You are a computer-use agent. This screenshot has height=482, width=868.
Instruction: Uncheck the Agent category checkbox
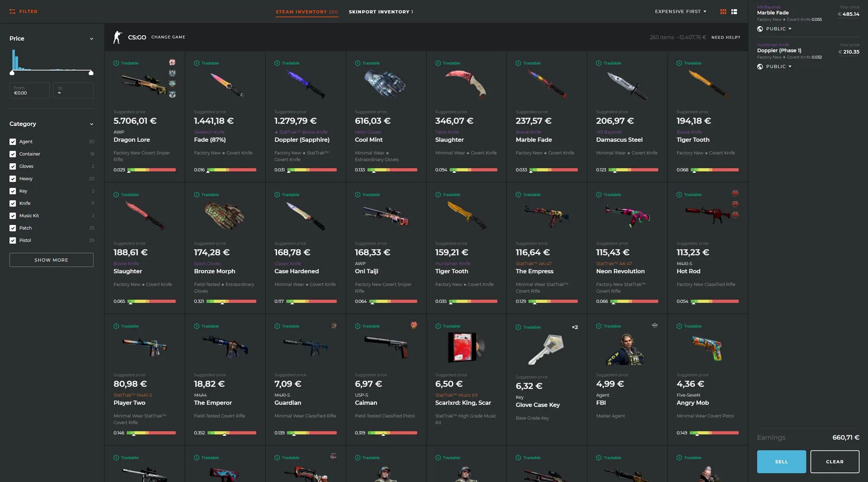tap(13, 142)
